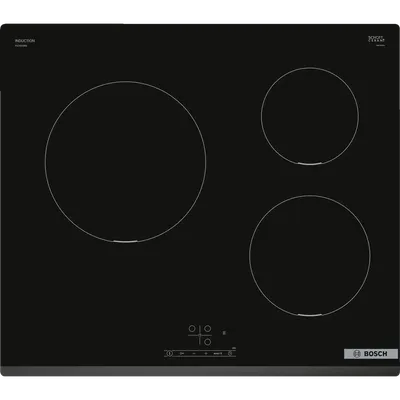Tap the childproof lock key symbol
This screenshot has width=400, height=400.
tap(182, 353)
